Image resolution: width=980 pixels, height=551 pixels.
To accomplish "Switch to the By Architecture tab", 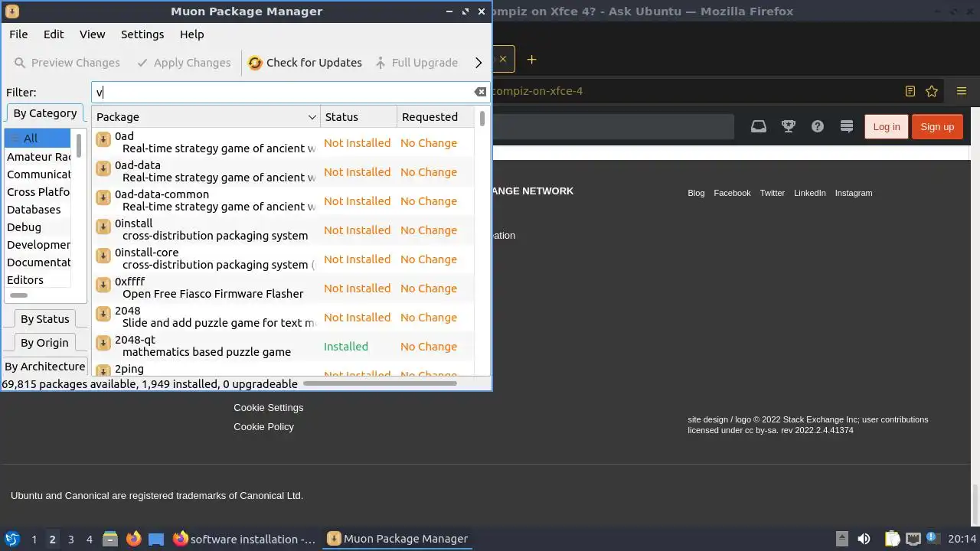I will pos(44,367).
